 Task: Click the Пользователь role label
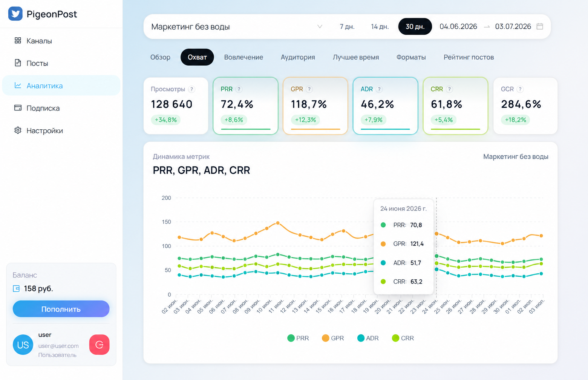[x=57, y=355]
